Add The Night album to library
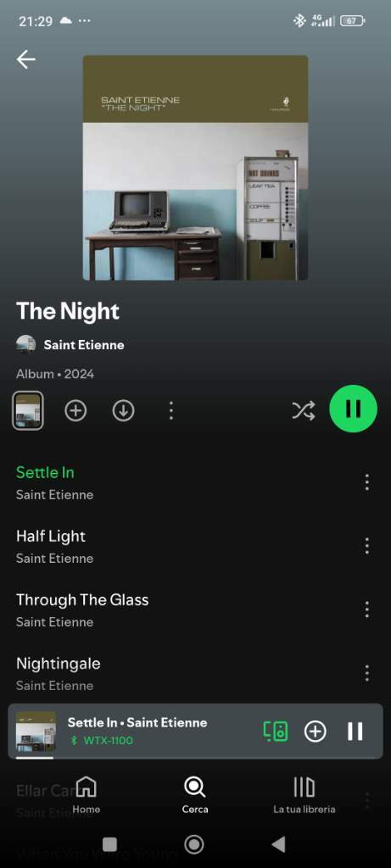 point(75,411)
